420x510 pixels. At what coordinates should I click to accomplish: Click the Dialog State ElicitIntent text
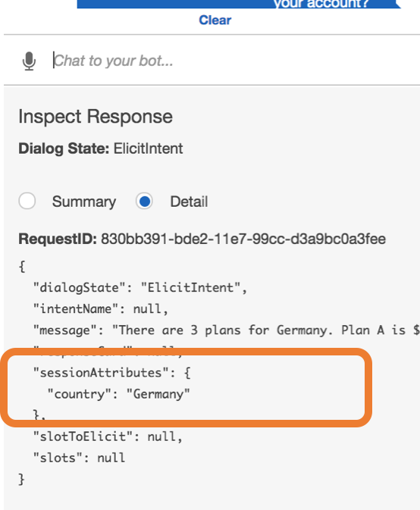(101, 149)
